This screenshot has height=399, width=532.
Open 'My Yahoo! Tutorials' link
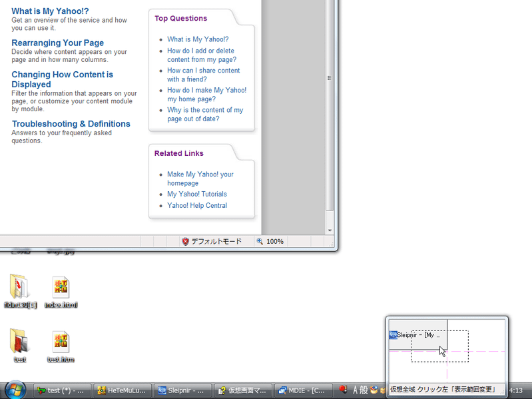[x=197, y=194]
